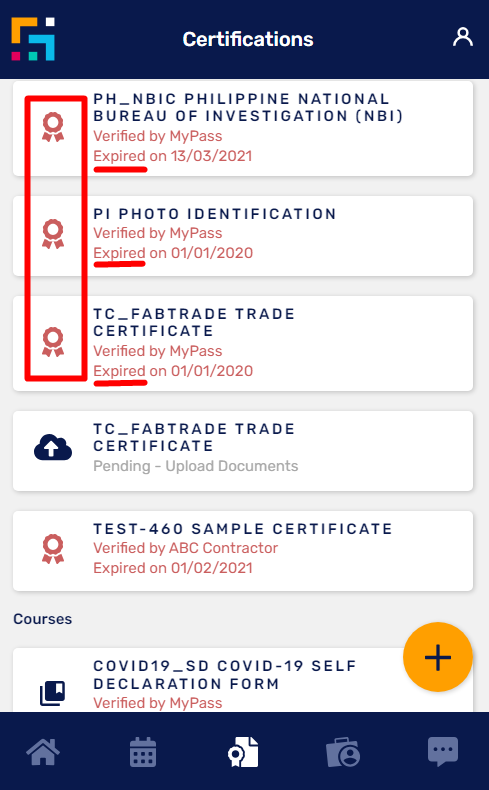Click ribbon badge of expired Trade Certificate

[53, 342]
